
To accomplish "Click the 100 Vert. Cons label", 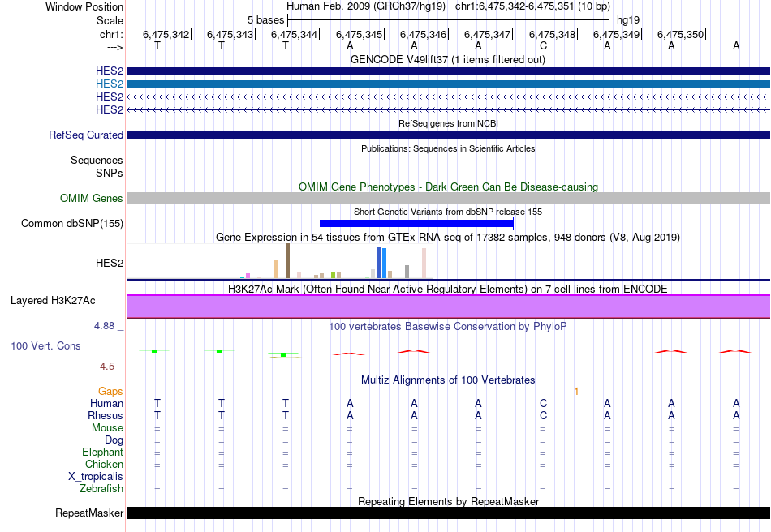I will (x=45, y=345).
